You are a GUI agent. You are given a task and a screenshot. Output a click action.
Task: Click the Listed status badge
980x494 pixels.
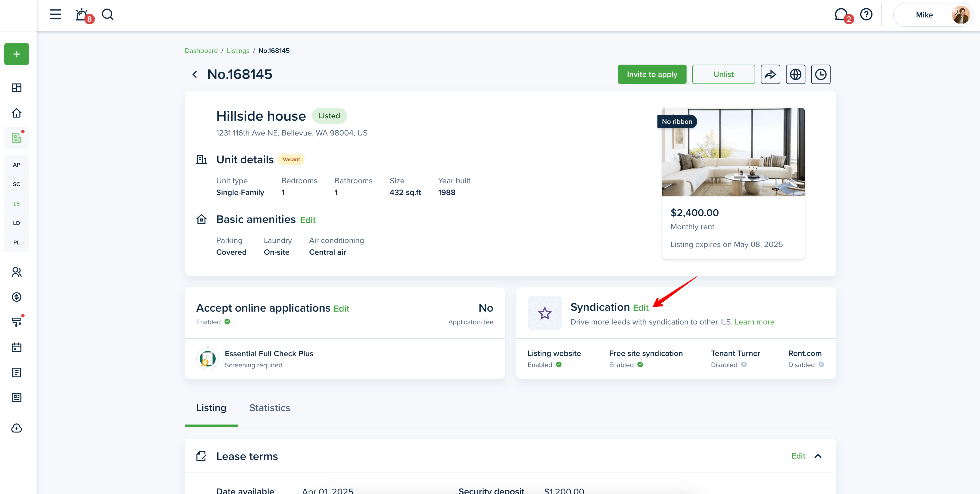(329, 116)
